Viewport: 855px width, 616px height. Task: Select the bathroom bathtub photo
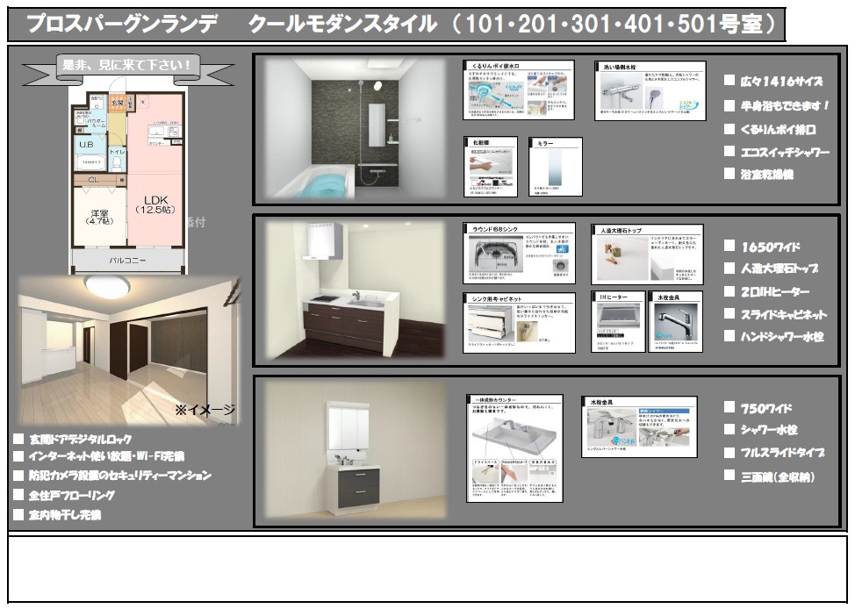click(x=356, y=130)
